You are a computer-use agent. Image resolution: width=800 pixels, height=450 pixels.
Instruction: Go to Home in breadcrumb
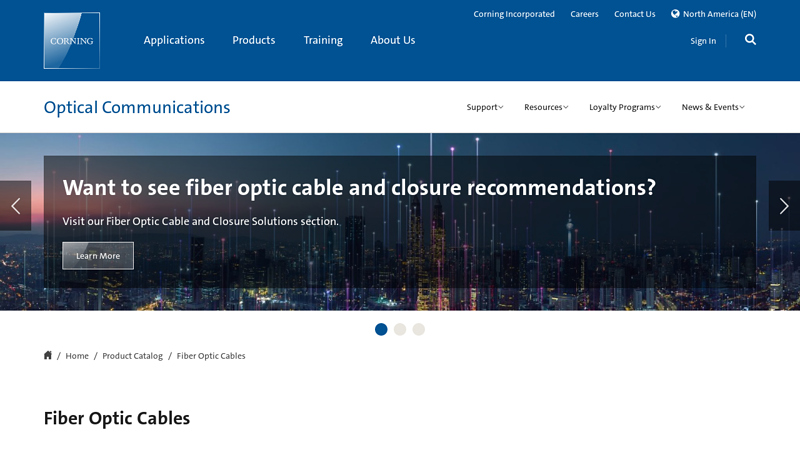pyautogui.click(x=77, y=356)
